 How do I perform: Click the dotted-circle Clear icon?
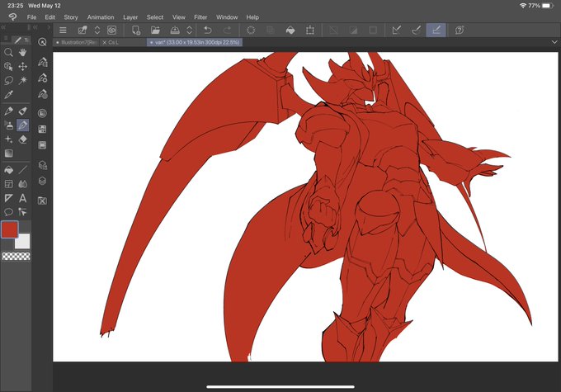coord(251,30)
